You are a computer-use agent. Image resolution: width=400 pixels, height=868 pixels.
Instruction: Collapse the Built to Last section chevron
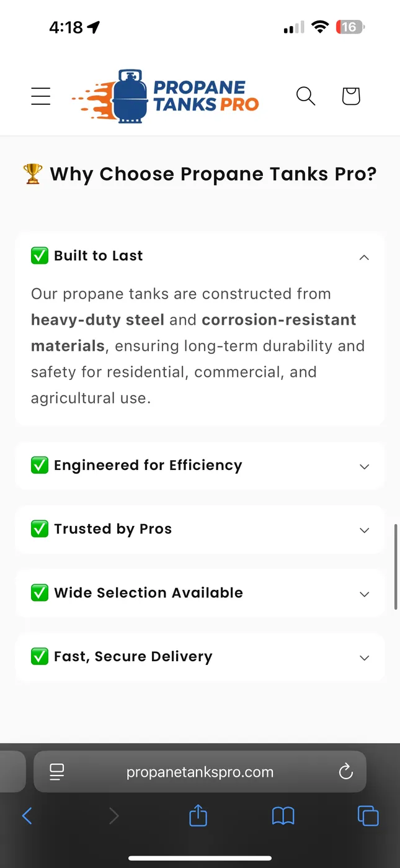364,257
